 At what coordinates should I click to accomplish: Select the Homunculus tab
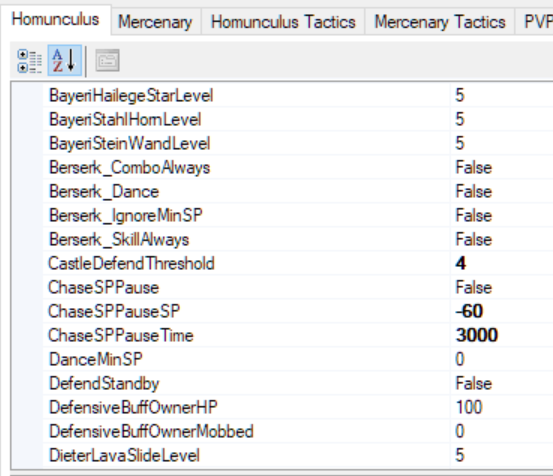[56, 19]
